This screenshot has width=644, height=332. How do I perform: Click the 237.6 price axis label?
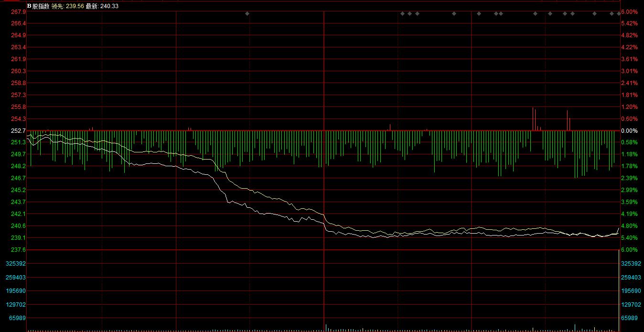click(18, 250)
